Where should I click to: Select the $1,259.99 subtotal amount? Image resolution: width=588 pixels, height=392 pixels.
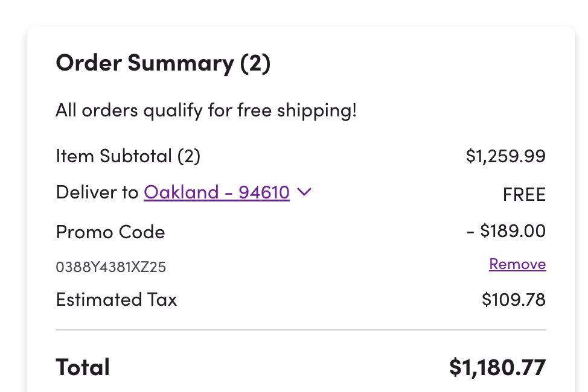(505, 156)
